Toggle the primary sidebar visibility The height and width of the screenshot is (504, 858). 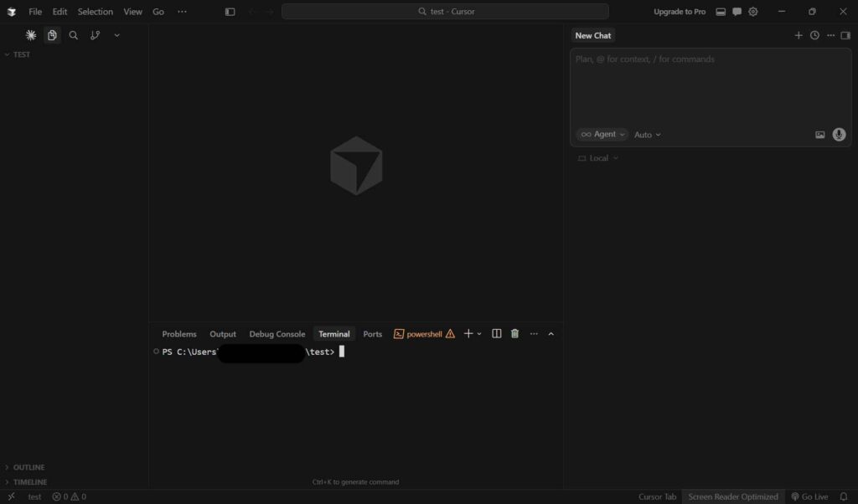[x=230, y=12]
